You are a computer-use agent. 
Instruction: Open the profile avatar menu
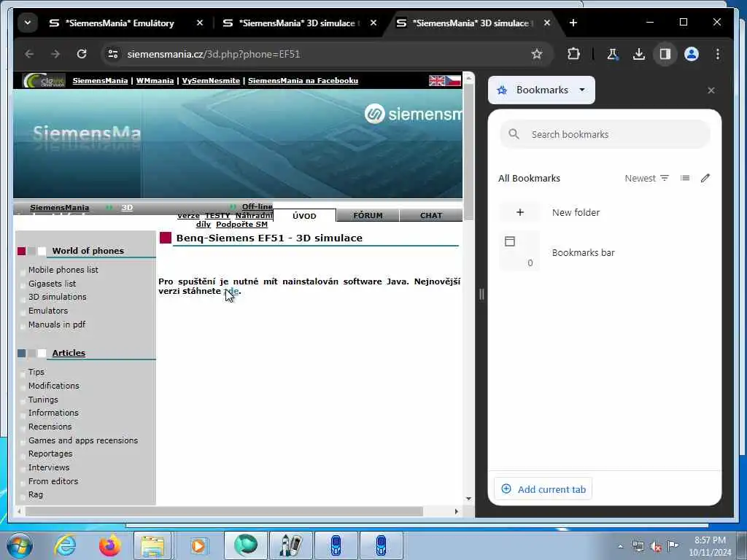[x=692, y=54]
